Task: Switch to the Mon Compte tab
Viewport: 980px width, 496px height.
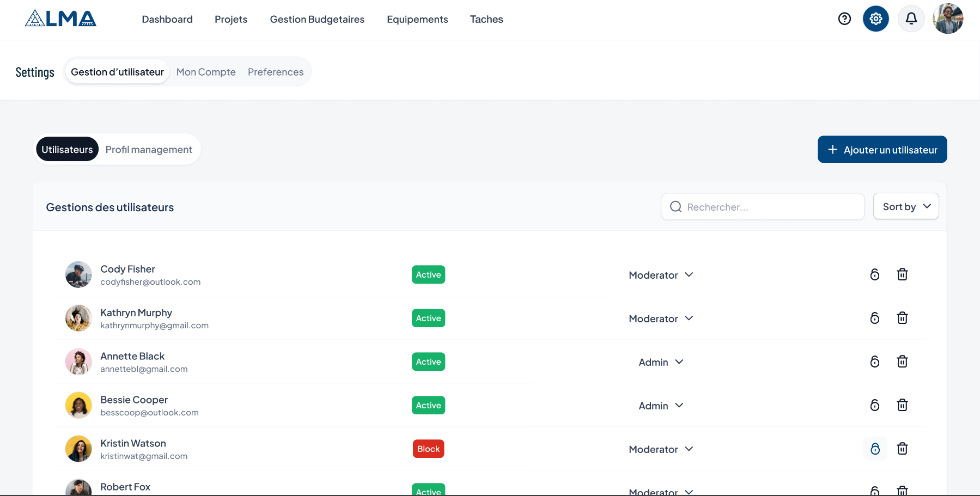Action: coord(206,71)
